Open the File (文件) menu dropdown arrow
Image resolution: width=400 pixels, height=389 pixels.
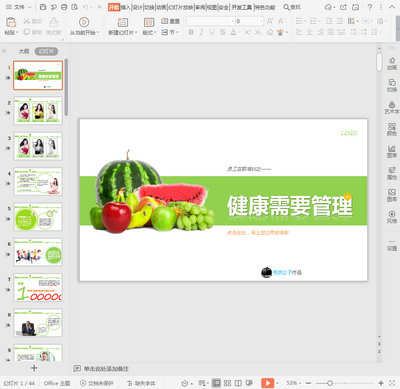point(29,7)
